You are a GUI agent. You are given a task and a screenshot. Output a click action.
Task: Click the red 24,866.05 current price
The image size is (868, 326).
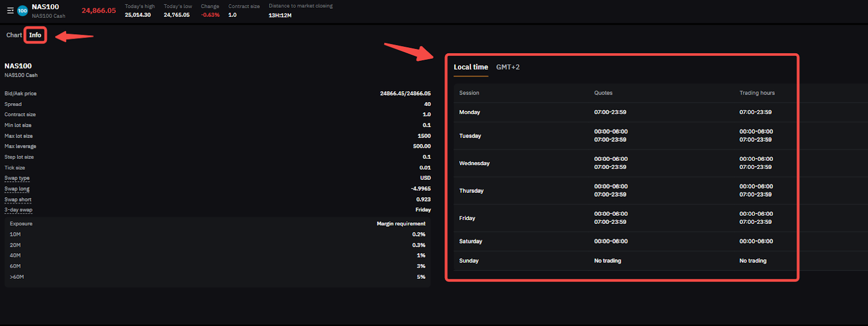click(99, 11)
